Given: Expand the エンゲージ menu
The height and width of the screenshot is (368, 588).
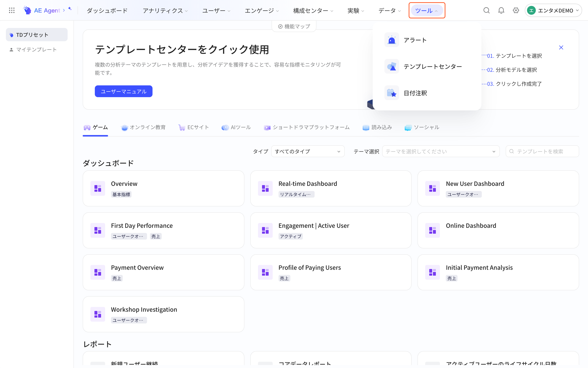Looking at the screenshot, I should click(x=262, y=10).
